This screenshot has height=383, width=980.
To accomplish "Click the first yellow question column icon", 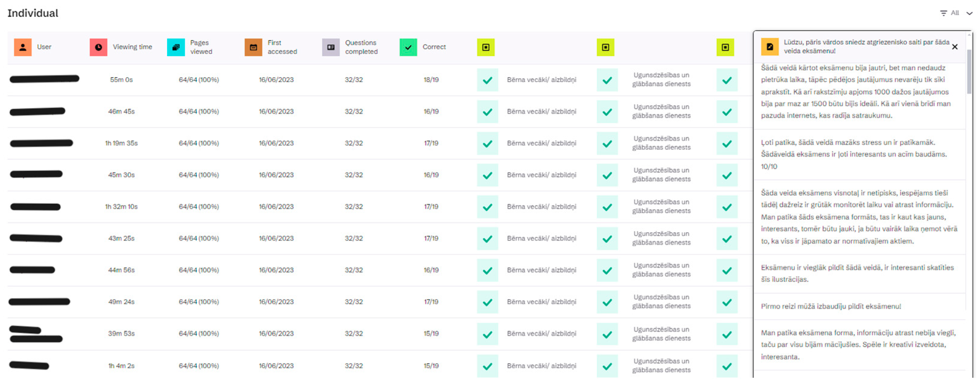I will (x=486, y=47).
